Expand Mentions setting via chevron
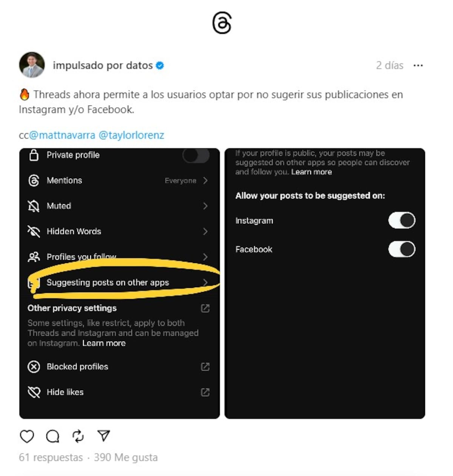 pos(205,181)
